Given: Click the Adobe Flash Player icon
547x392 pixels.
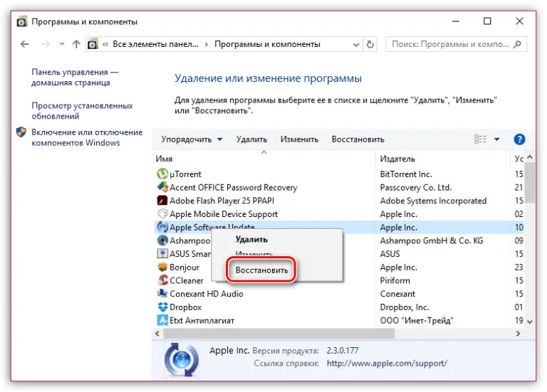Looking at the screenshot, I should click(162, 201).
